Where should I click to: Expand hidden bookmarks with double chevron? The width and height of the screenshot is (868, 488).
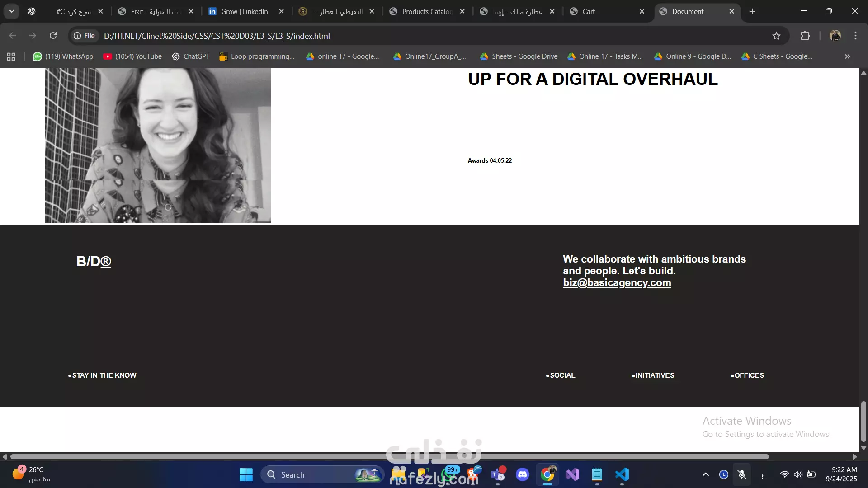[x=848, y=56]
